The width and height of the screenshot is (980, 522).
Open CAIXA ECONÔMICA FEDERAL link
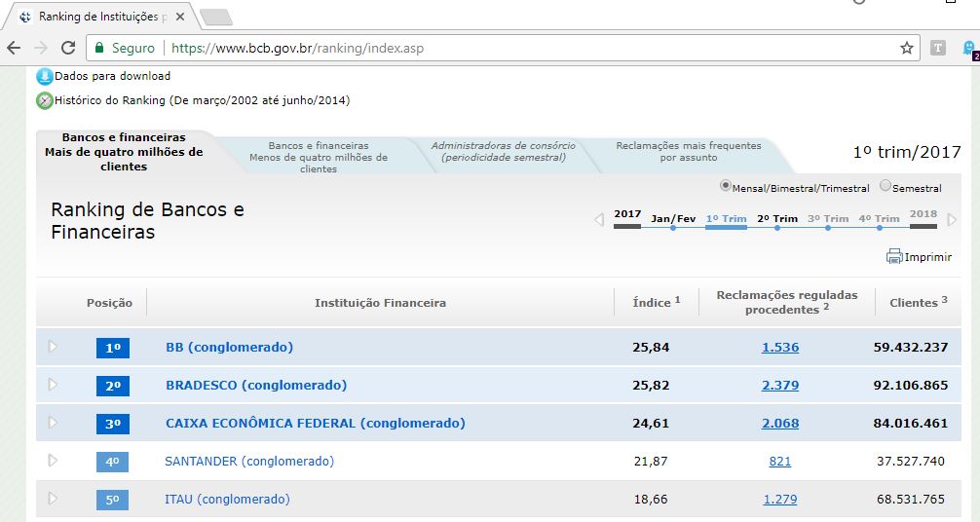(316, 424)
